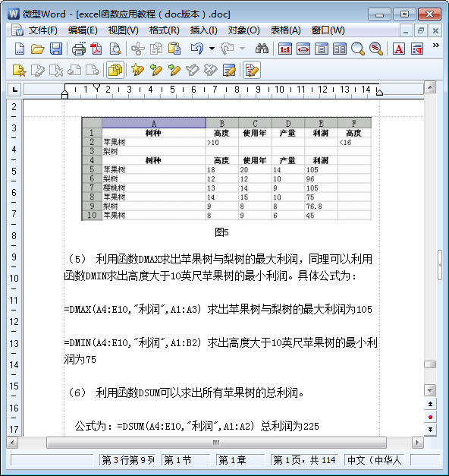
Task: Insert a new comment with the star note icon
Action: tap(20, 70)
